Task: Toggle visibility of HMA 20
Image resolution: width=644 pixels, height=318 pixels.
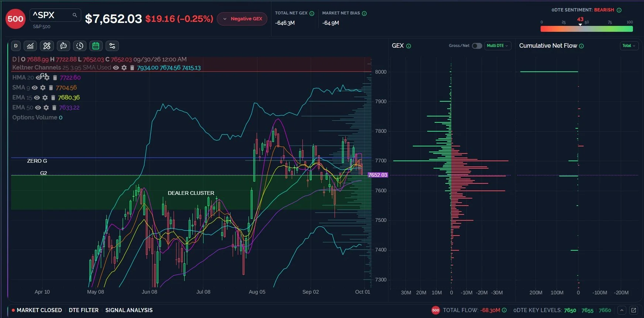Action: click(39, 78)
